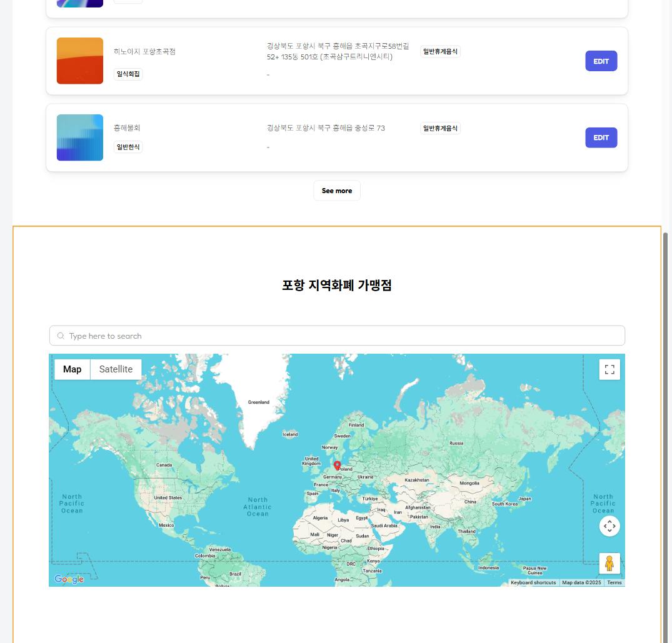Click the Kazakhstan label on the map
This screenshot has width=672, height=643.
[416, 480]
